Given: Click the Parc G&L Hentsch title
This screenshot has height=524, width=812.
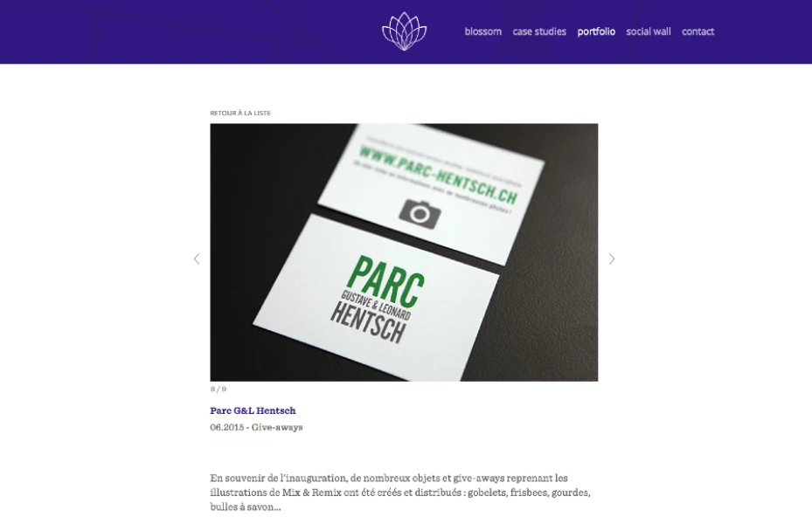Looking at the screenshot, I should (253, 410).
